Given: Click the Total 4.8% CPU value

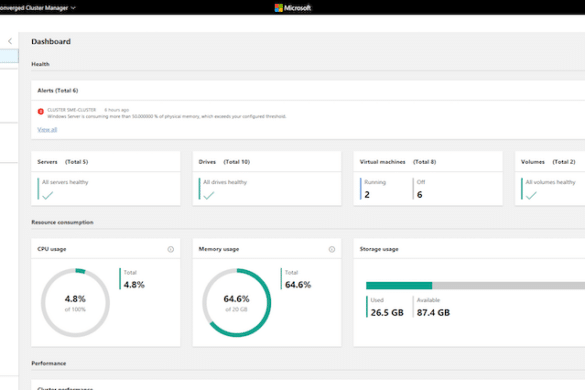Looking at the screenshot, I should tap(134, 285).
